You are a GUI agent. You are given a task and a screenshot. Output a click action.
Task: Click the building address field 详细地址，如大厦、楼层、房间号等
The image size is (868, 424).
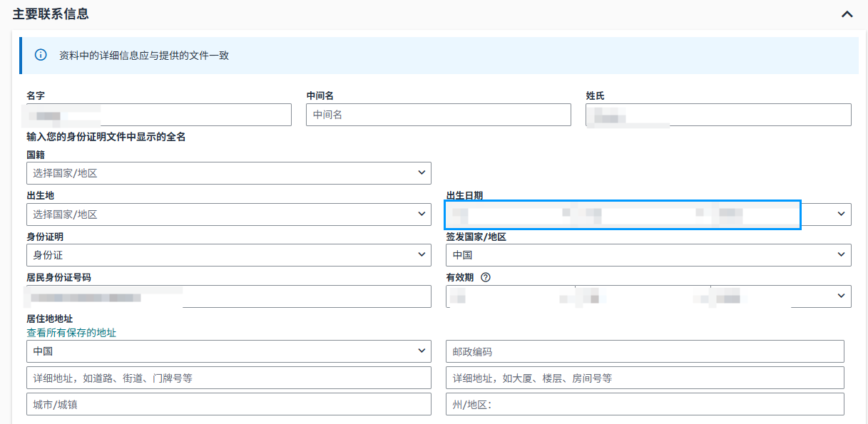click(x=645, y=378)
